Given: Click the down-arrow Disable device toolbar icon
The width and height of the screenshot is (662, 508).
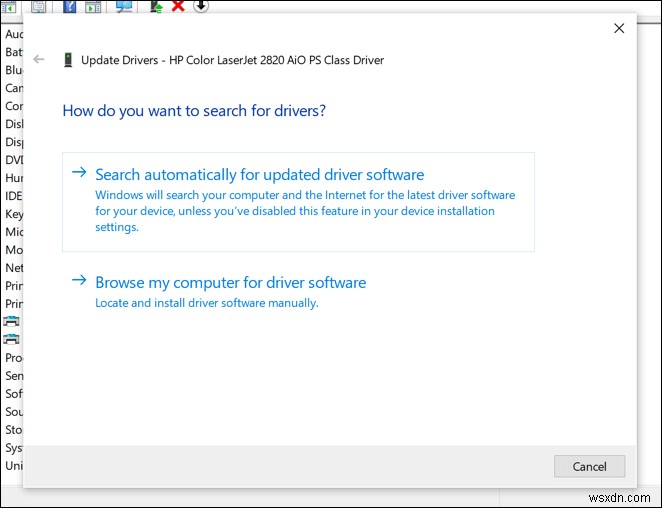Looking at the screenshot, I should coord(201,5).
